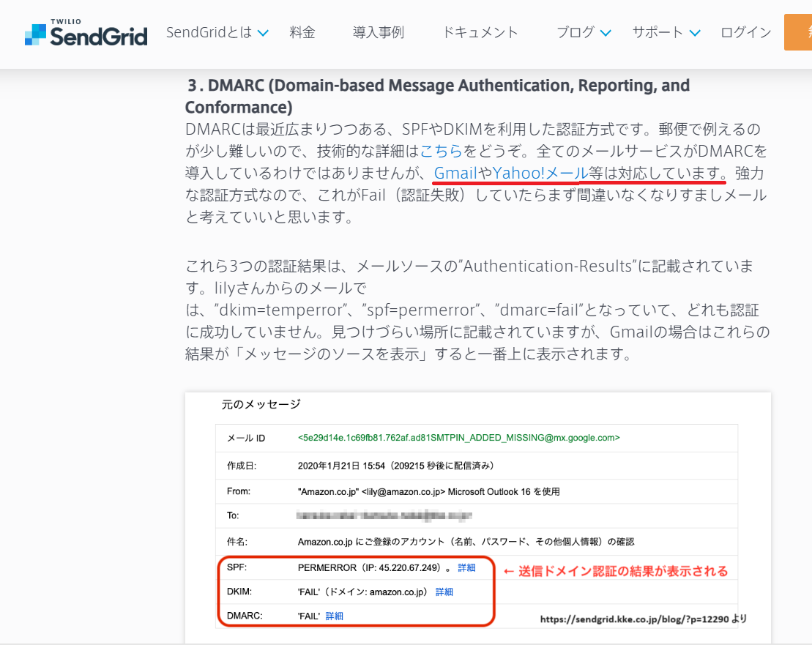
Task: Click the 件名 subject text
Action: pos(466,542)
